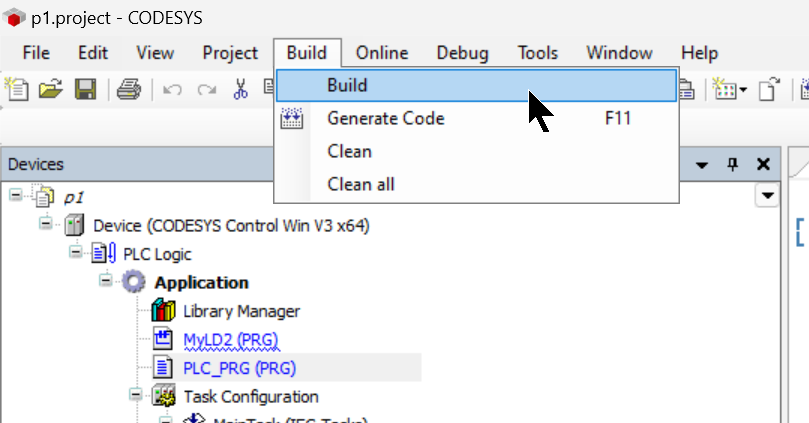809x423 pixels.
Task: Select the Application tree item
Action: tap(202, 283)
